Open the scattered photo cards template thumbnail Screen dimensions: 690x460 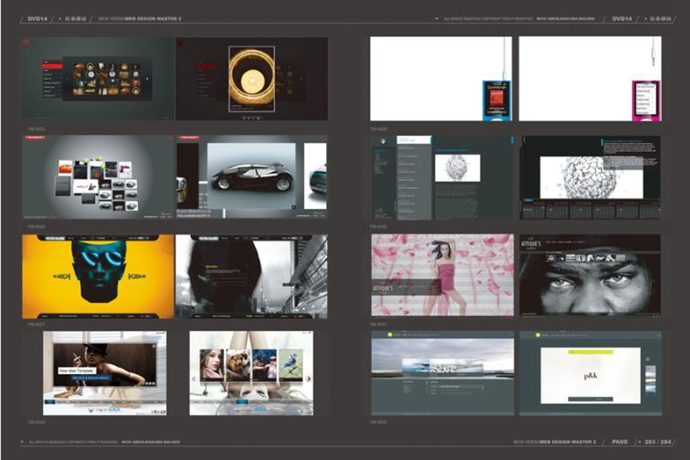pos(98,178)
